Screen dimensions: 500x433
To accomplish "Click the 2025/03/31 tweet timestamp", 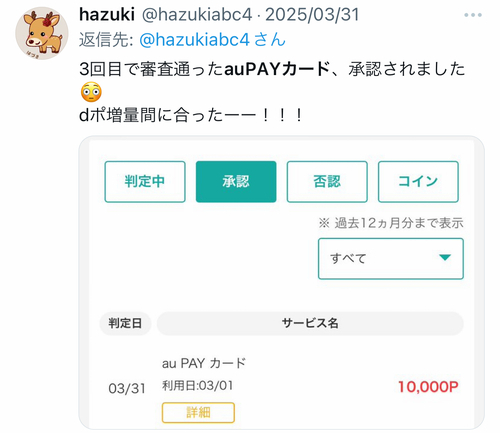I will tap(312, 15).
